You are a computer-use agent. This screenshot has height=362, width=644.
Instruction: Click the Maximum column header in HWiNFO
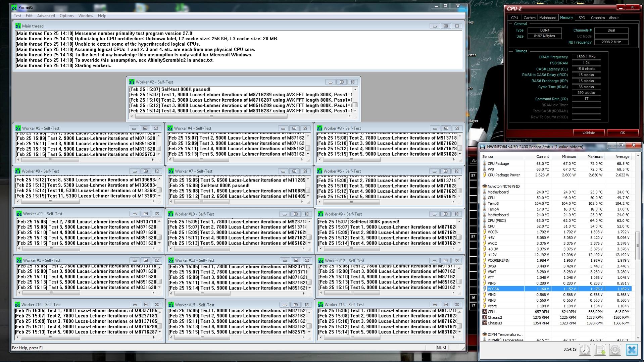click(591, 157)
